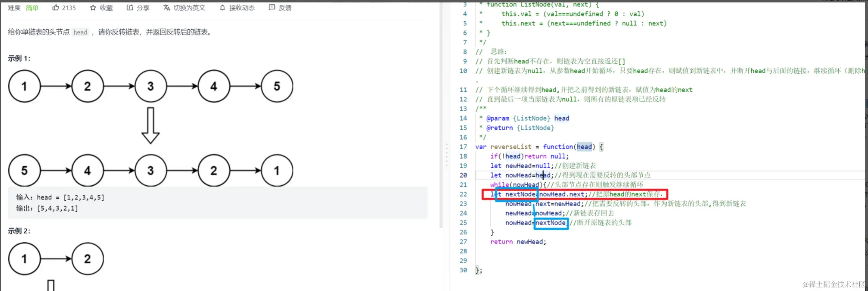Place cursor on 'let nowHead=head;' code line
This screenshot has width=868, height=291.
pyautogui.click(x=570, y=175)
